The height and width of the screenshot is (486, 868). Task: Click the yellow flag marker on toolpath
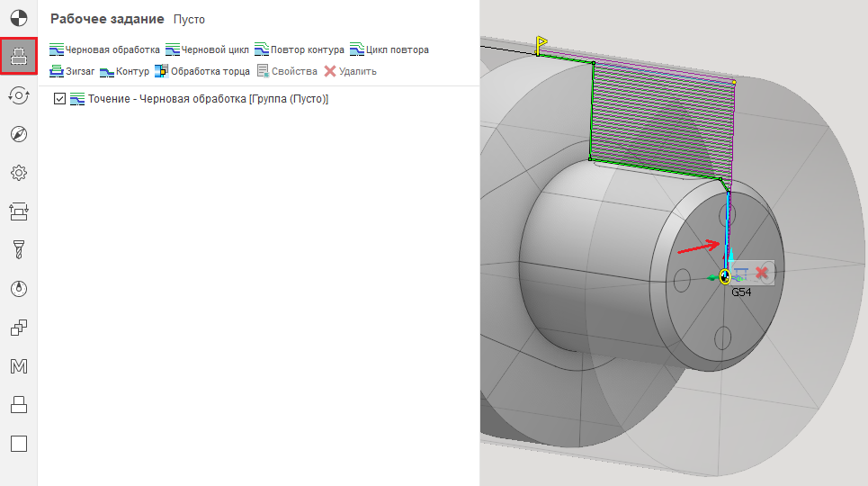tap(541, 42)
